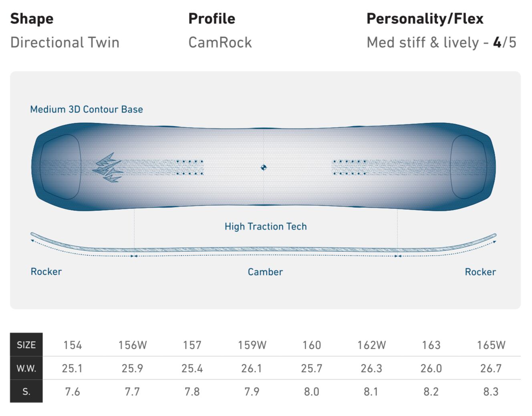Viewport: 532px width, 416px height.
Task: Pick the 162W size in the table
Action: 371,345
